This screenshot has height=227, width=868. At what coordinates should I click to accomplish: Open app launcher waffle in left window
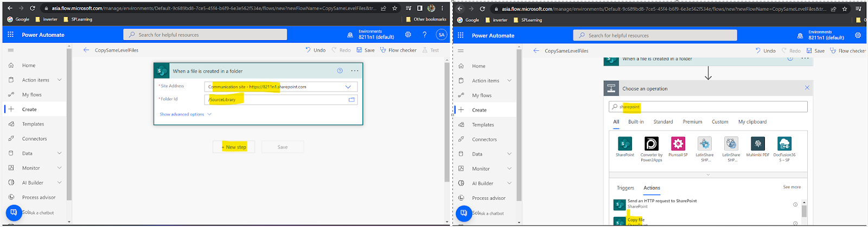10,35
